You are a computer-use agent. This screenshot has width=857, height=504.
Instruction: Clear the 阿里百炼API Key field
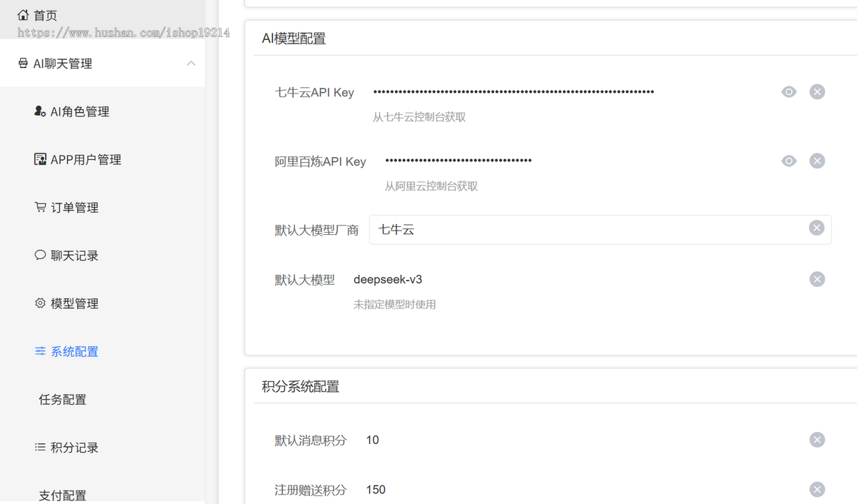click(817, 161)
